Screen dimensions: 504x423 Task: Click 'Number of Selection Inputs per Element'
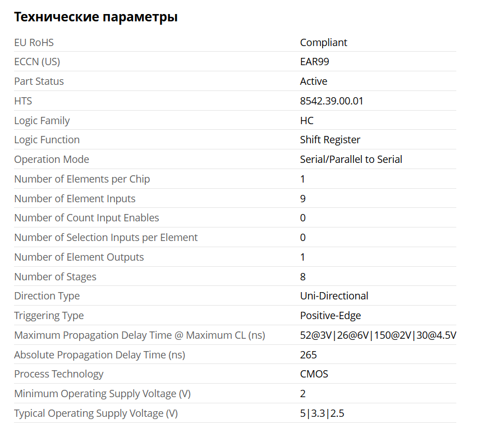pos(106,238)
